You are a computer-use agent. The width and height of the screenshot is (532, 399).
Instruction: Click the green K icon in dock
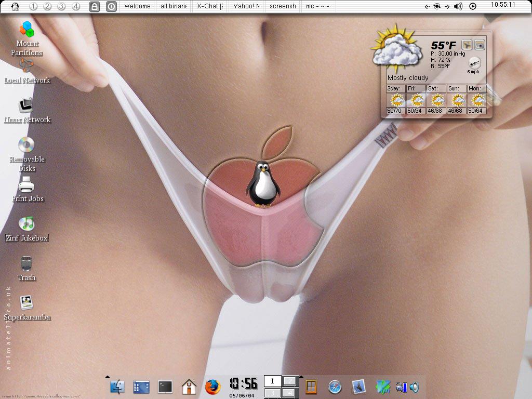(382, 387)
